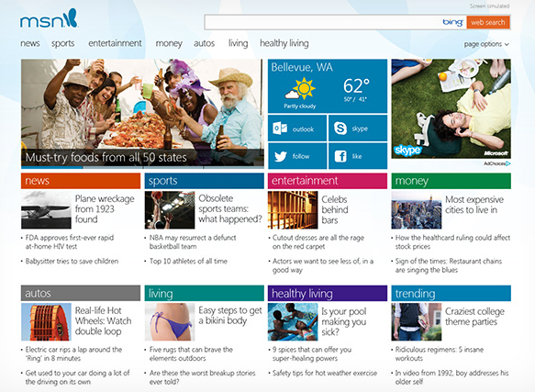Click the partly cloudy weather icon
Screen dimensions: 535x392
pos(300,89)
